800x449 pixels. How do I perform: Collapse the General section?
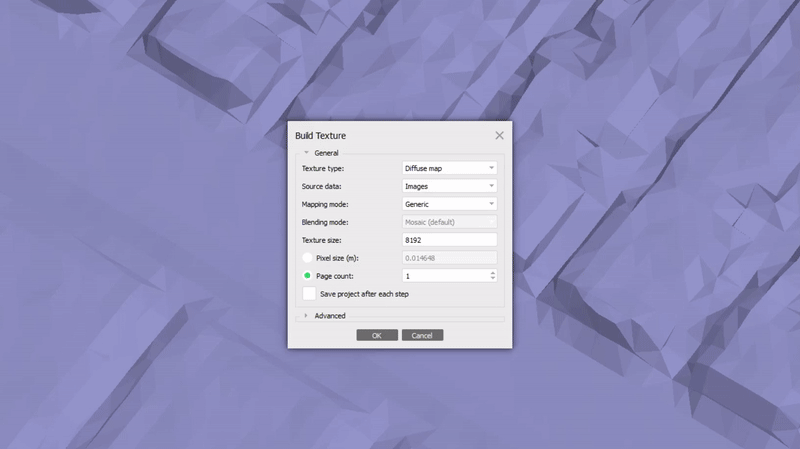pos(307,153)
